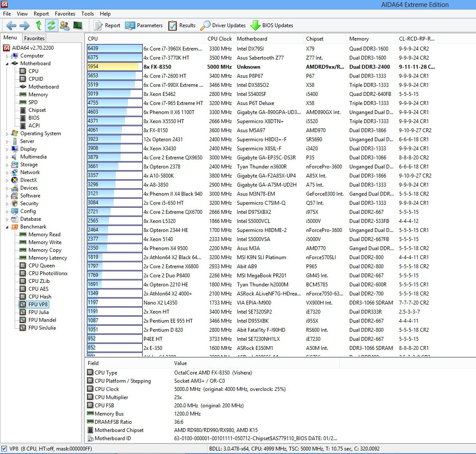Select the SPD tree item
The width and height of the screenshot is (476, 454).
pyautogui.click(x=29, y=102)
